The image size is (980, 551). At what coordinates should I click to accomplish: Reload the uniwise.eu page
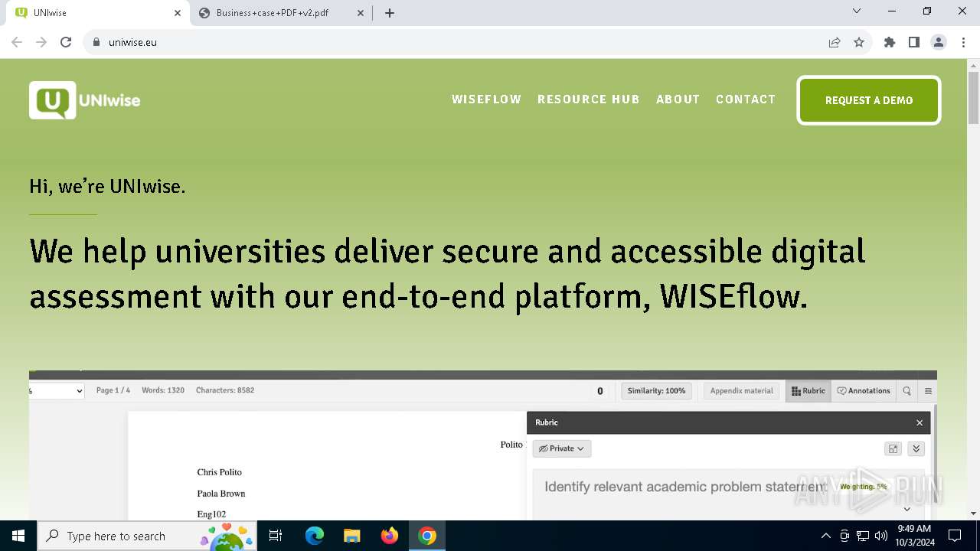click(66, 42)
